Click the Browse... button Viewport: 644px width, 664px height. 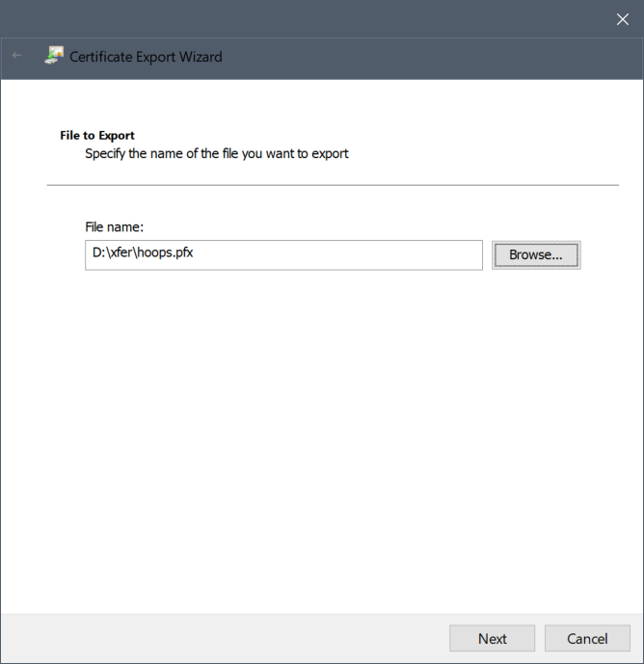pos(536,255)
